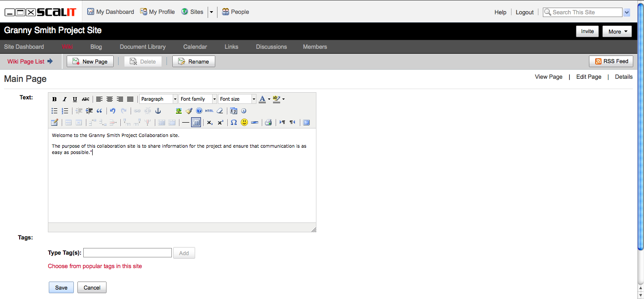Viewport: 644px width, 299px height.
Task: Subscribe via RSS Feed button
Action: click(612, 61)
